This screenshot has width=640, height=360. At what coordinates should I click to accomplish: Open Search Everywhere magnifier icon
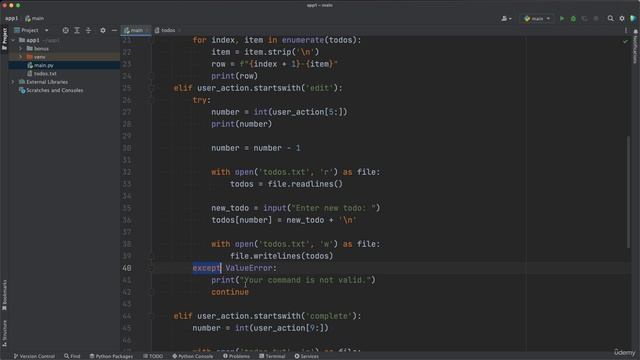click(x=611, y=18)
